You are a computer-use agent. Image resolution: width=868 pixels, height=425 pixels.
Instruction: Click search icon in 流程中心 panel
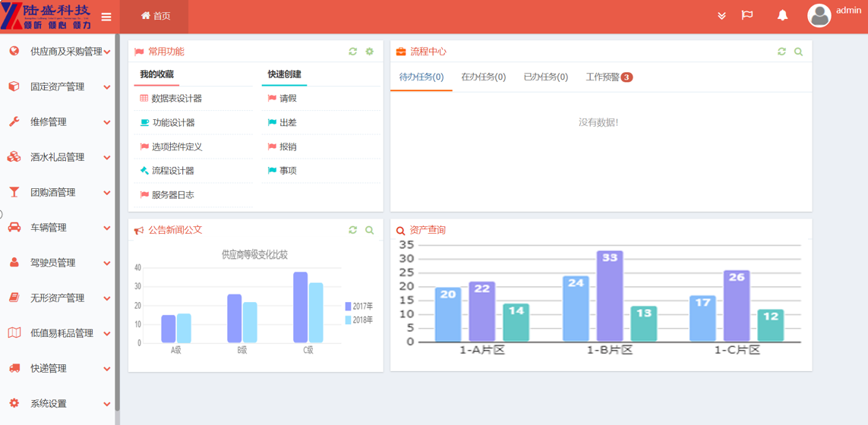pyautogui.click(x=798, y=52)
